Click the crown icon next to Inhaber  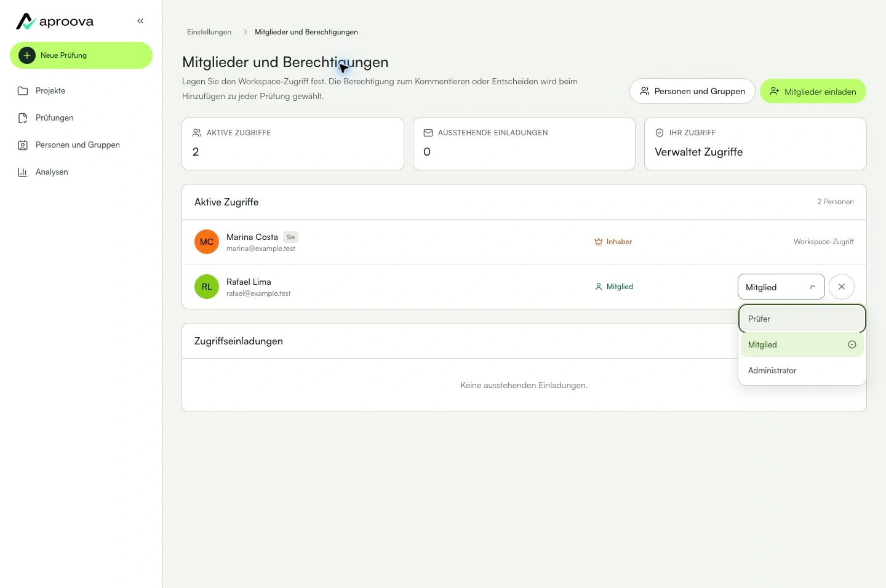click(x=599, y=242)
